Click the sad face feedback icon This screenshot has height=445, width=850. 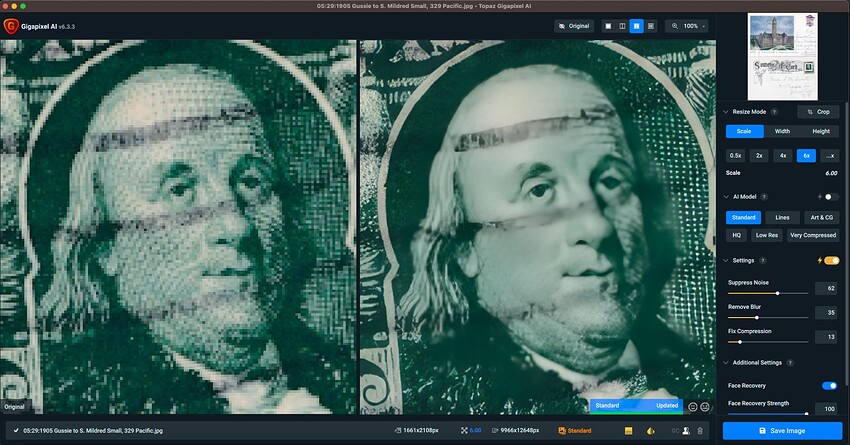point(705,407)
